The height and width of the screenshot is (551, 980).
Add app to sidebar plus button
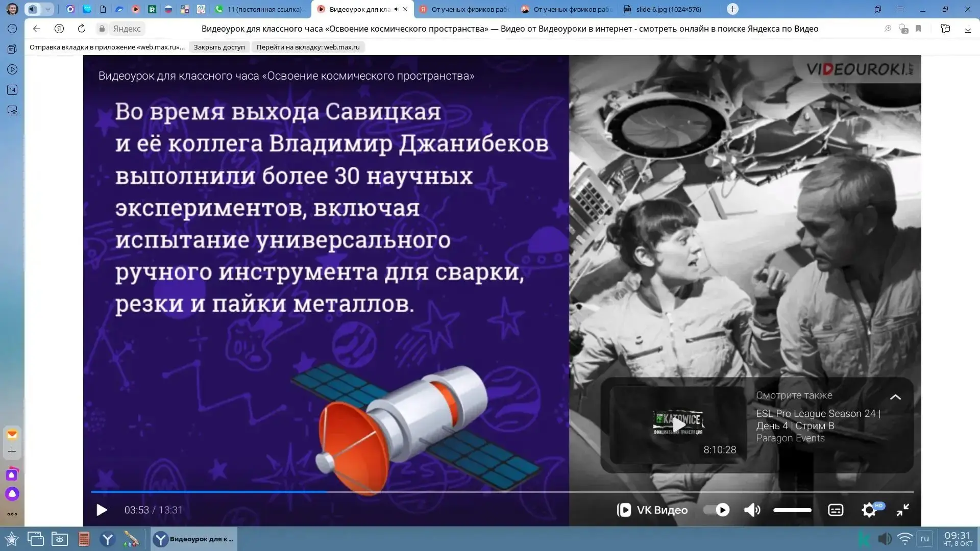(12, 451)
